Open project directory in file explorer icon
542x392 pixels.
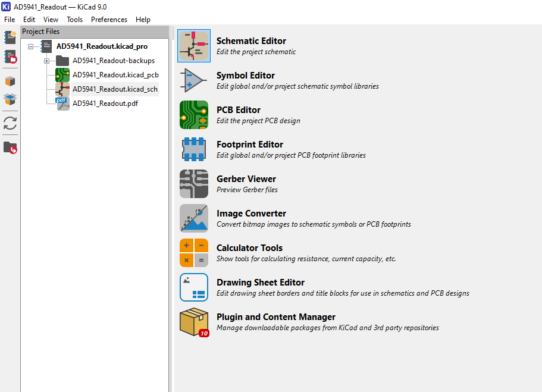pos(10,148)
